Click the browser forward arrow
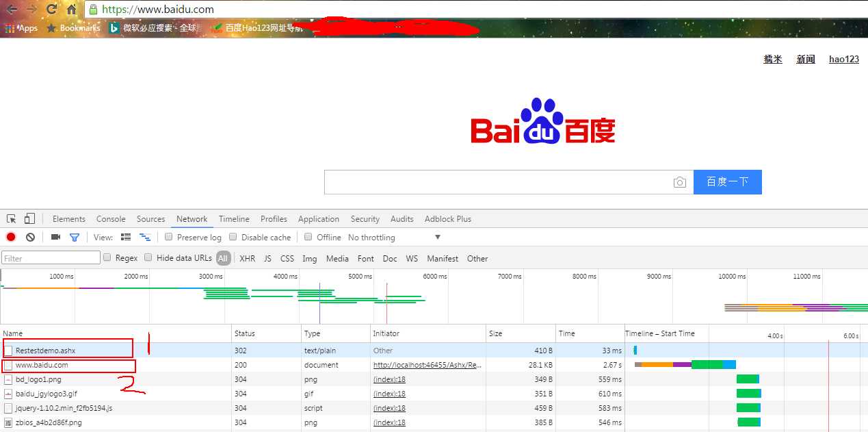 tap(31, 10)
